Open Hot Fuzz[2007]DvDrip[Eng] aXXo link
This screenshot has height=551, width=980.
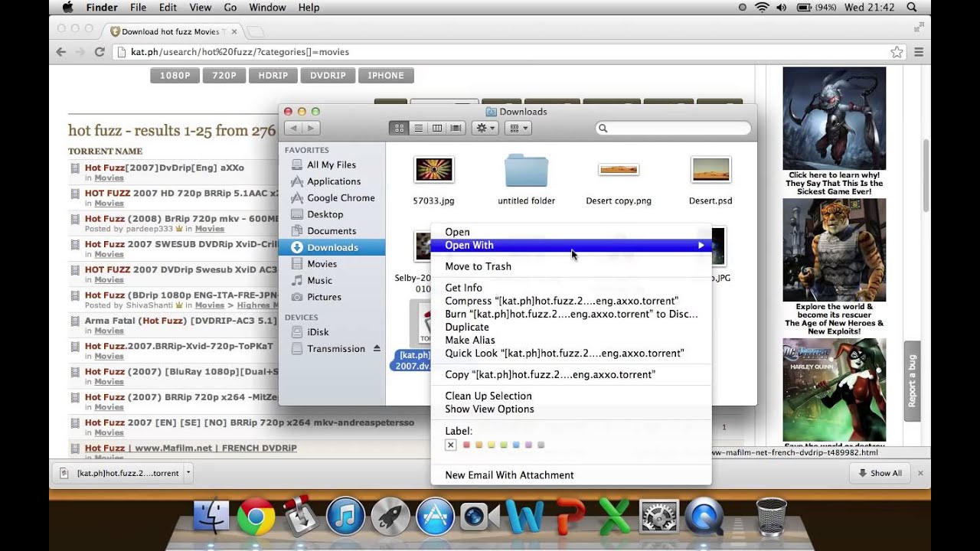(x=165, y=168)
